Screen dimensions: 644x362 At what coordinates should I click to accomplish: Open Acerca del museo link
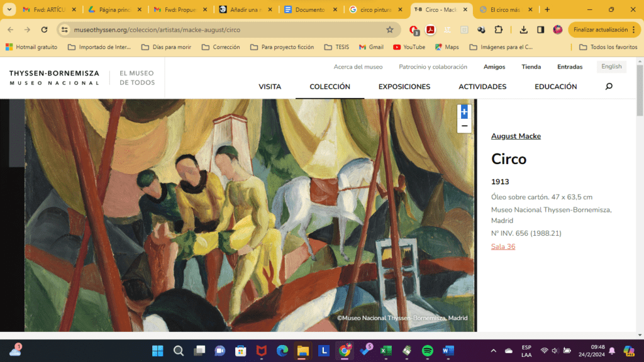click(358, 67)
